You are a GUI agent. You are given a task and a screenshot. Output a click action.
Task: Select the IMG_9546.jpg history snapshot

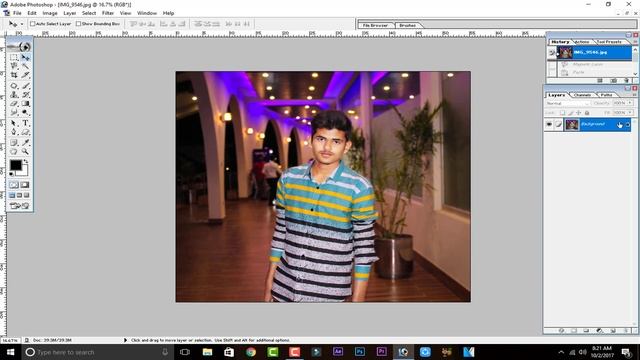(594, 52)
